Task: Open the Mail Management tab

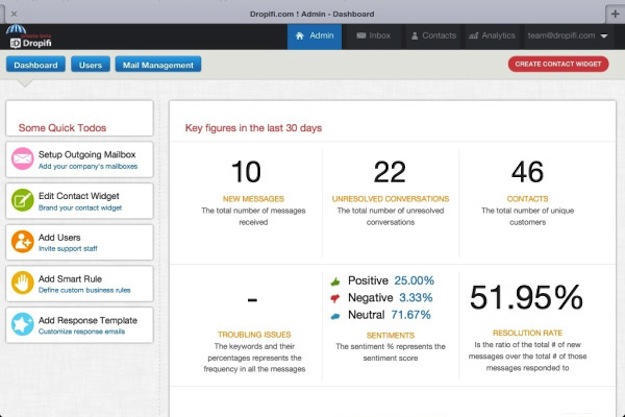Action: pos(158,65)
